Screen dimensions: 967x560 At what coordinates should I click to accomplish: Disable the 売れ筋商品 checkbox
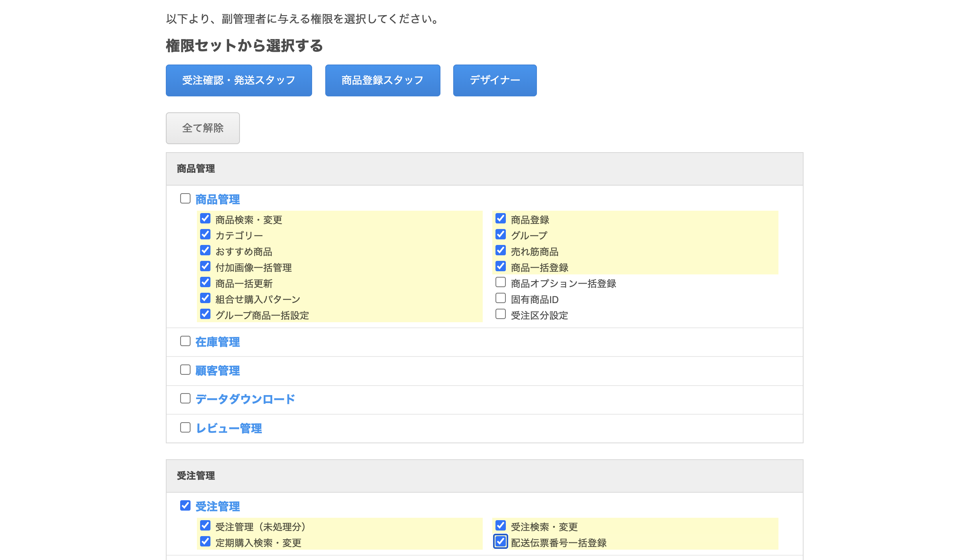pos(501,251)
